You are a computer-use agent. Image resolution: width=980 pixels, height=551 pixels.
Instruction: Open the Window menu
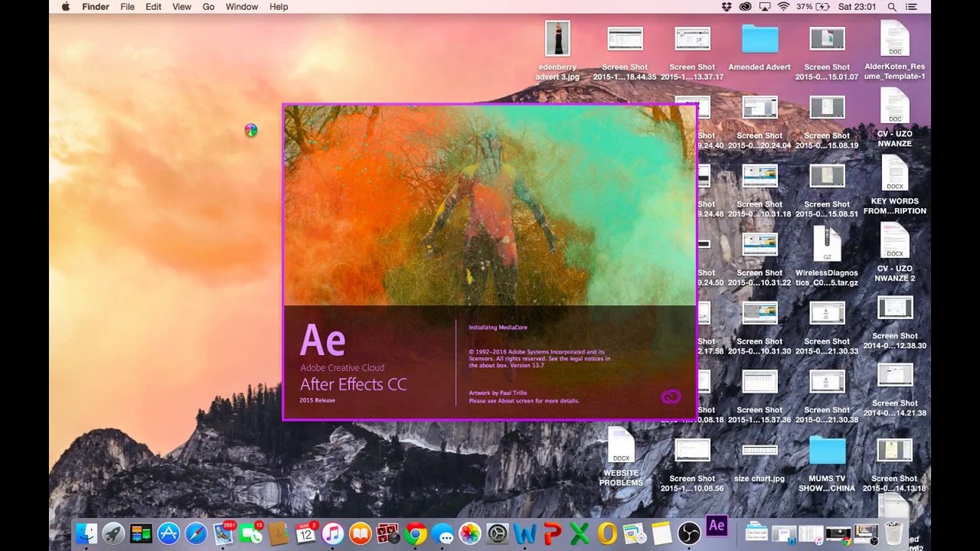pos(242,7)
